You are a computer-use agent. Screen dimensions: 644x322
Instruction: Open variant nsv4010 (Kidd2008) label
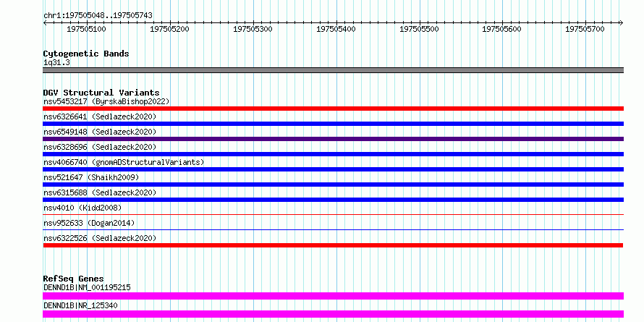[82, 208]
